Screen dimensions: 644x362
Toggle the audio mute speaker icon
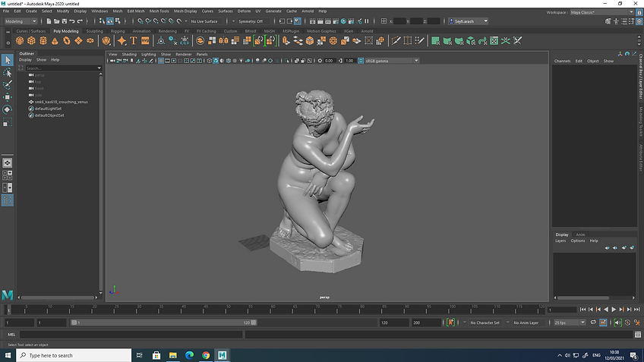[x=617, y=323]
